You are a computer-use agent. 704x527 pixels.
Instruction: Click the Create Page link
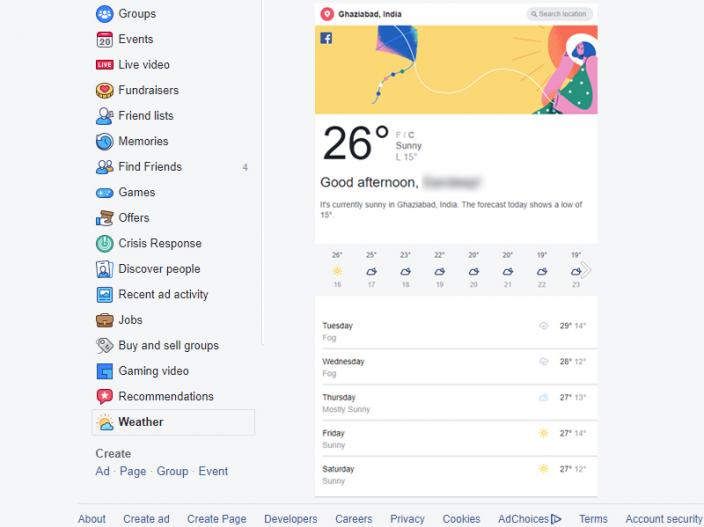(x=216, y=519)
